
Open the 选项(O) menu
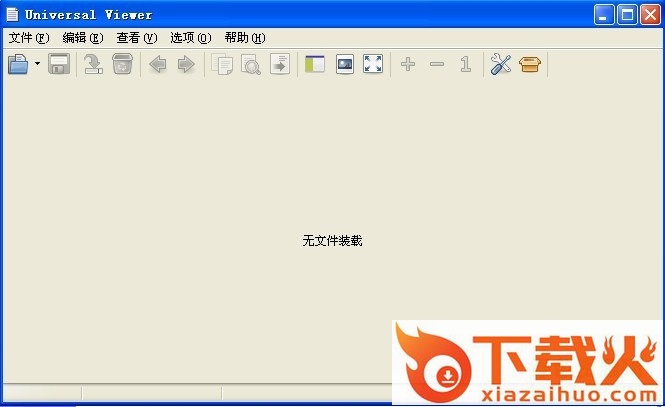tap(190, 38)
